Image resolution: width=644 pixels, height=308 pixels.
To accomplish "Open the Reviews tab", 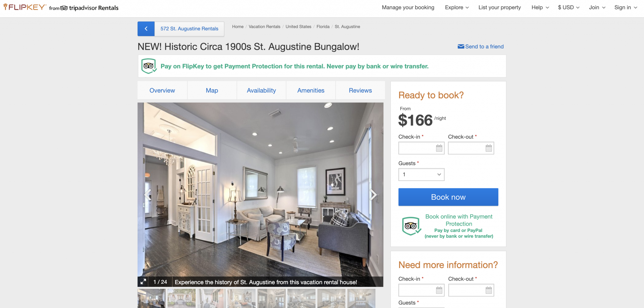I will tap(360, 91).
